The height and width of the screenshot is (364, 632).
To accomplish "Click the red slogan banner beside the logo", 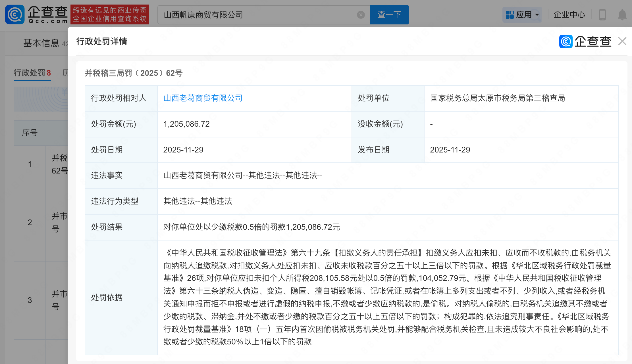I will (110, 14).
